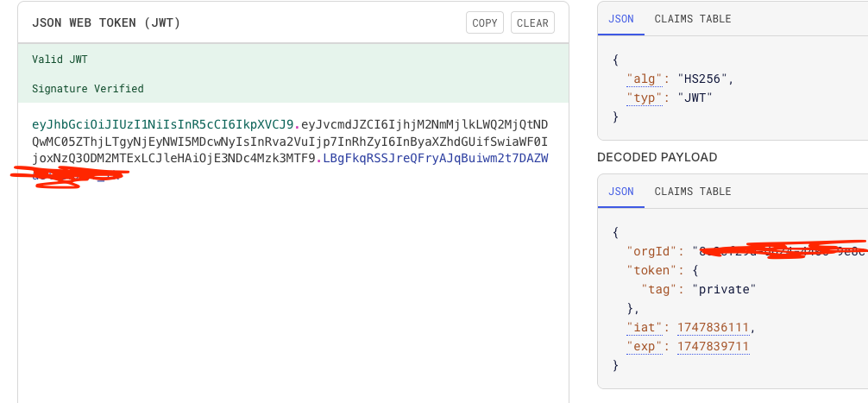Open the decoded payload CLAIMS TABLE tab
The width and height of the screenshot is (868, 403).
(693, 192)
